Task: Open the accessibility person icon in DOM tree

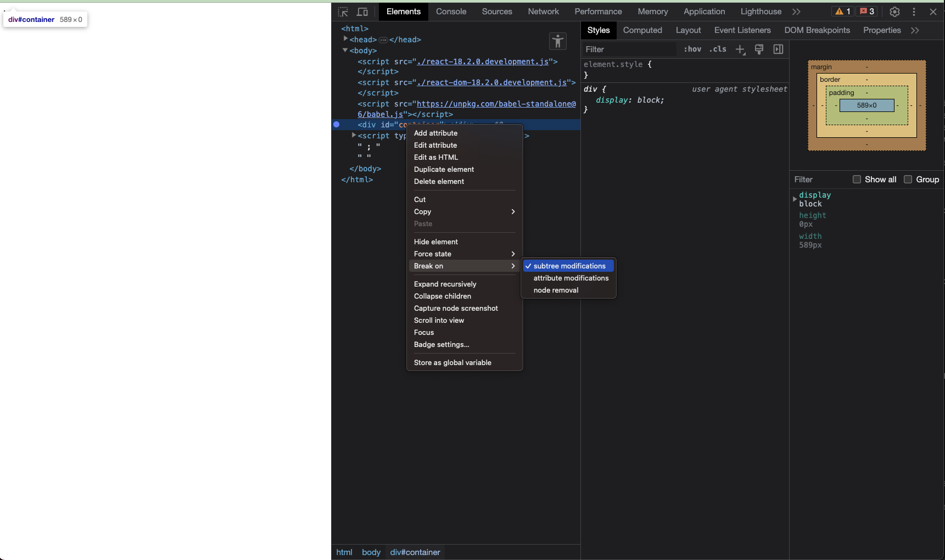Action: click(557, 41)
